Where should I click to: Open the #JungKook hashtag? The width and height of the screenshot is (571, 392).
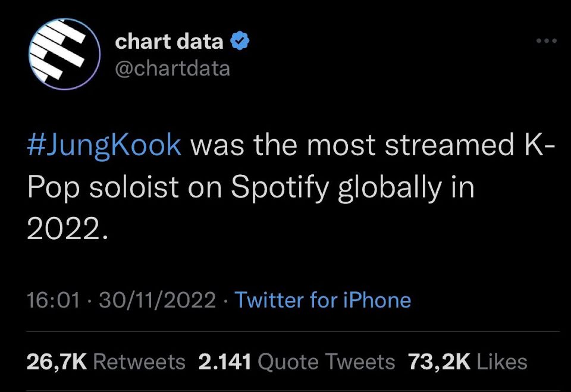pyautogui.click(x=105, y=146)
